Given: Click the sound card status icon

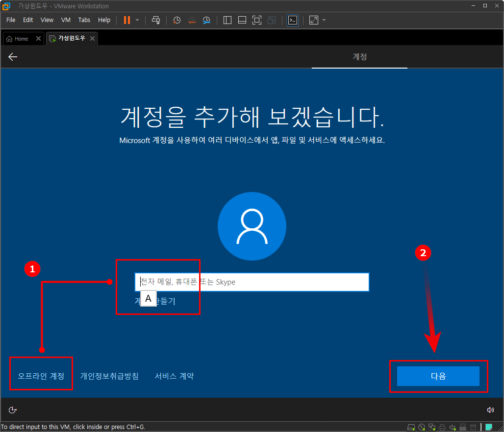Looking at the screenshot, I should pyautogui.click(x=453, y=427).
